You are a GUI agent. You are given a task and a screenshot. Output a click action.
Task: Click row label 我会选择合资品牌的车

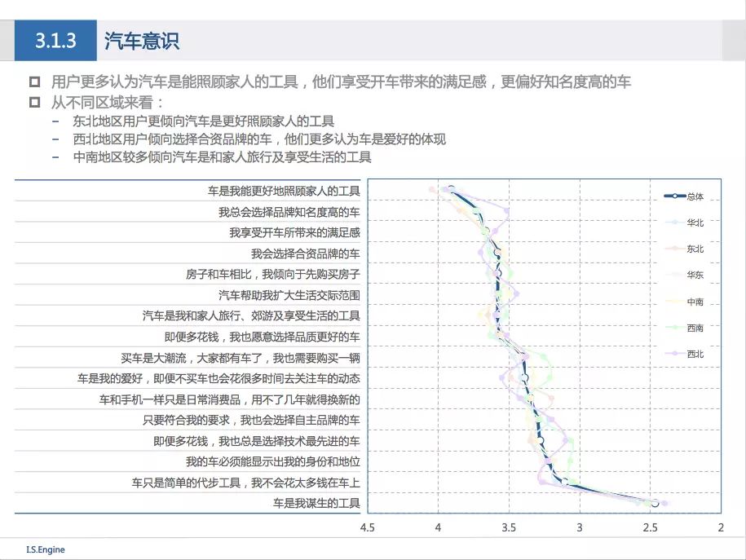306,254
